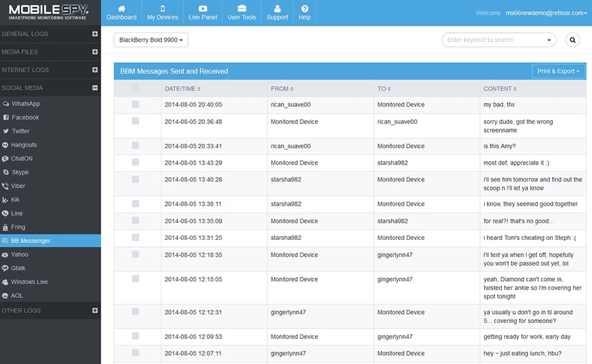Click the Live Panel video icon

[203, 9]
